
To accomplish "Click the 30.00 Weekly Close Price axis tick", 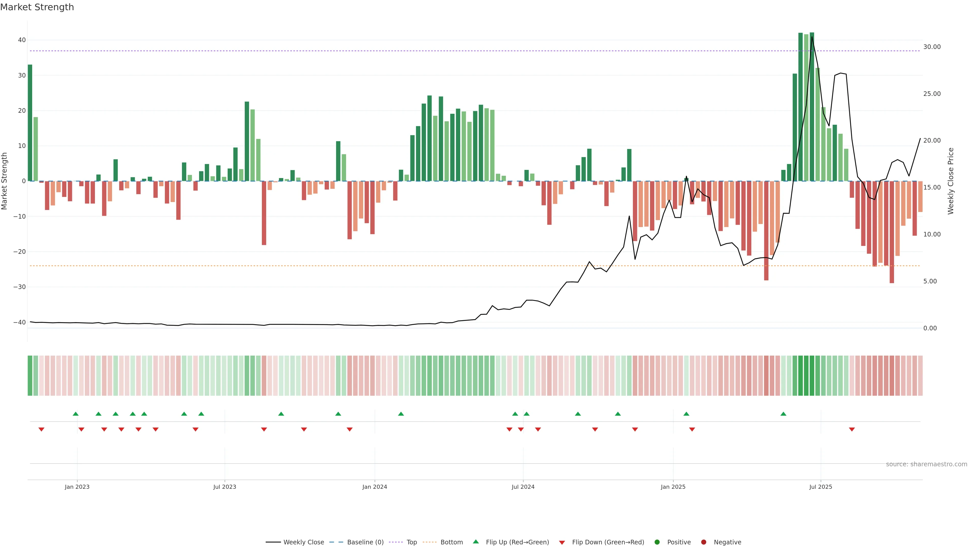I will pyautogui.click(x=932, y=47).
